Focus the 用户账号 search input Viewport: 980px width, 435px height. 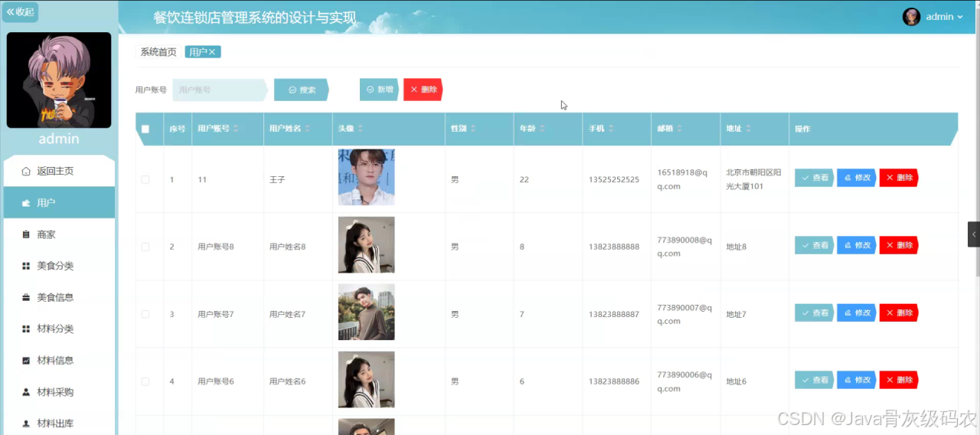coord(220,90)
